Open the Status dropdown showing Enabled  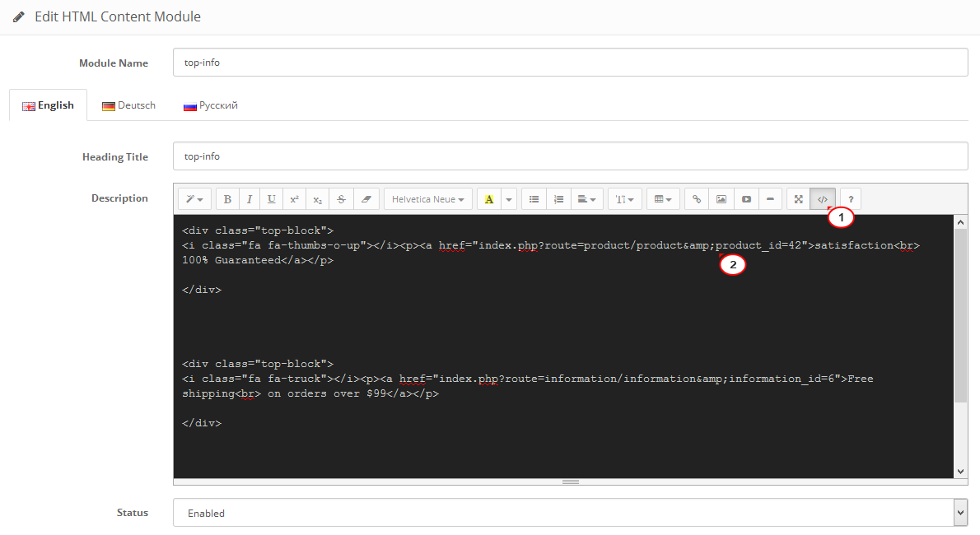pyautogui.click(x=570, y=512)
